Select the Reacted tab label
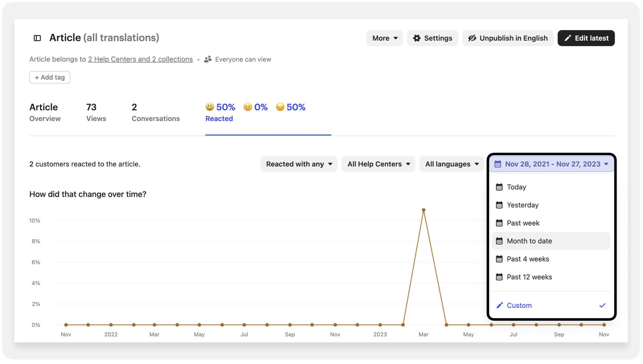The height and width of the screenshot is (364, 643). tap(219, 118)
